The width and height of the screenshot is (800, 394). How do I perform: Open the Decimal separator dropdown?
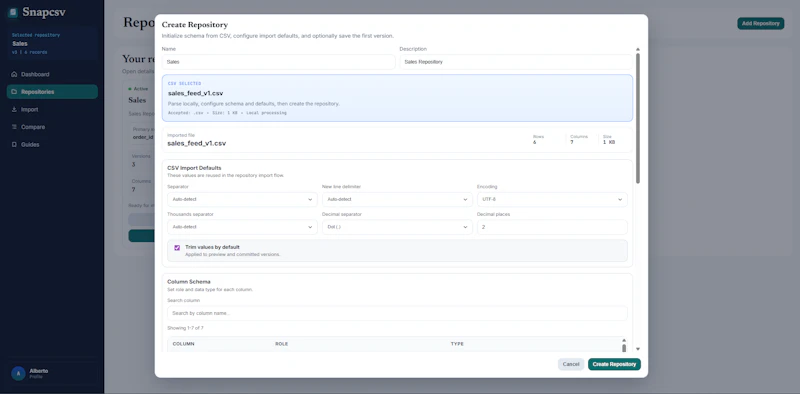tap(397, 227)
